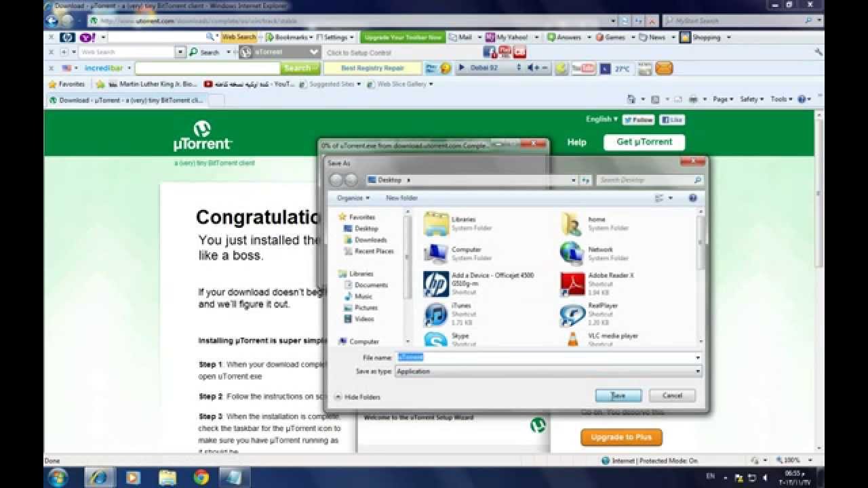
Task: Click Mail in the Yahoo toolbar
Action: click(460, 37)
